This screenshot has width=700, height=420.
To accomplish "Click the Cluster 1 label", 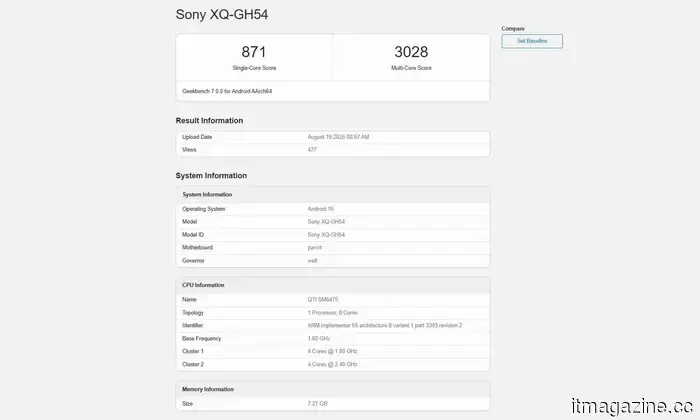I will pyautogui.click(x=193, y=351).
